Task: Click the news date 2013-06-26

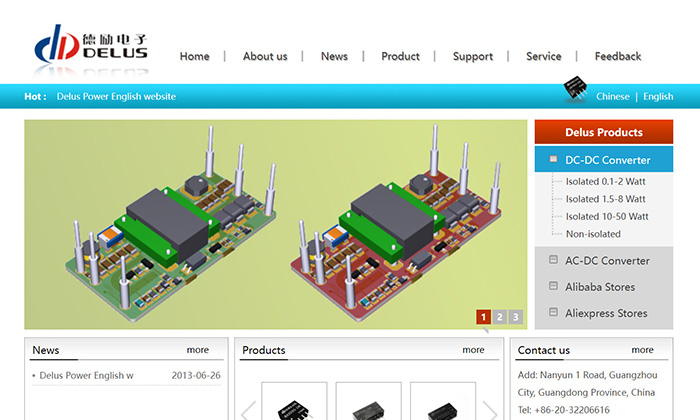Action: 196,375
